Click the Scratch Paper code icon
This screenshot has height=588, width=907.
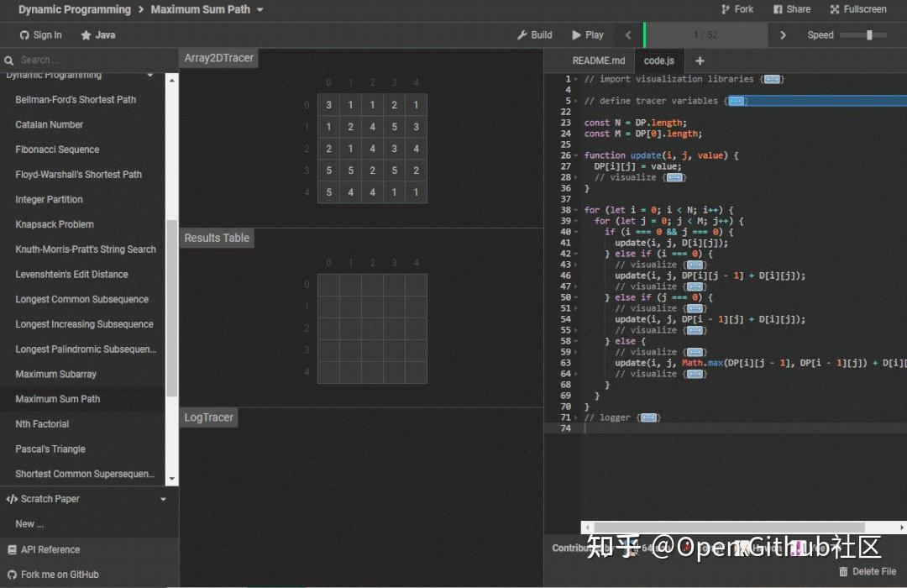coord(10,498)
